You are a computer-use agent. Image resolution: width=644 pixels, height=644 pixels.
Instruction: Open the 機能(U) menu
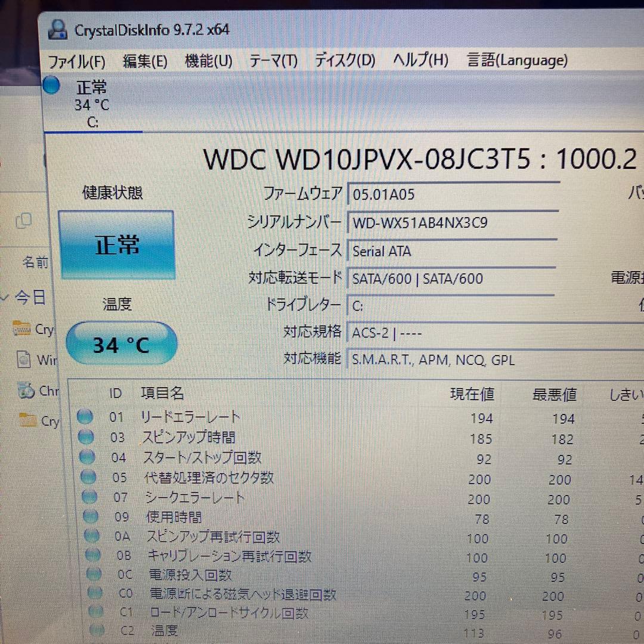coord(208,61)
